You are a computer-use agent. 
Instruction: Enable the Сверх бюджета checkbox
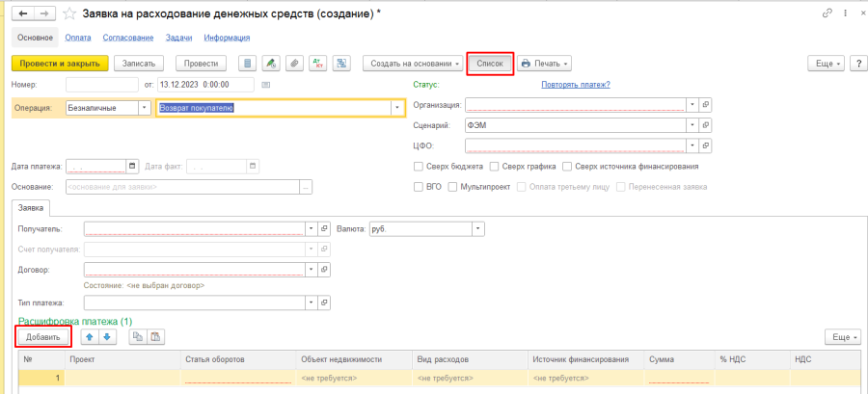pos(419,167)
